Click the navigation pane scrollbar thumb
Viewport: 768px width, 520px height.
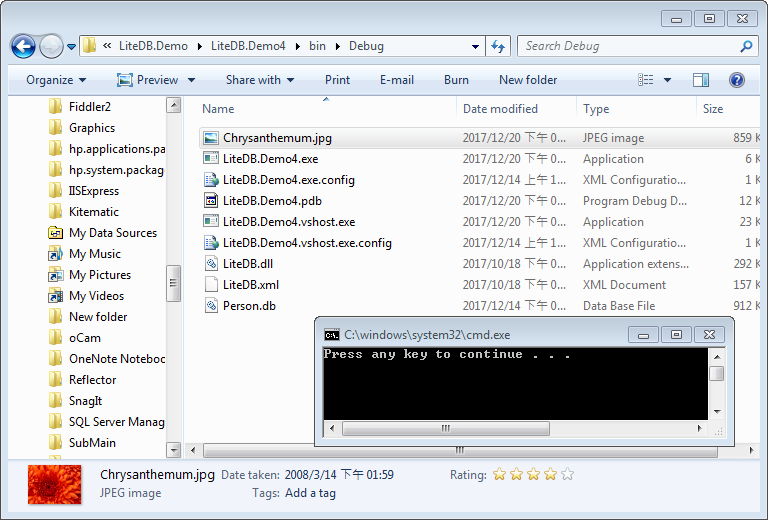coord(173,283)
